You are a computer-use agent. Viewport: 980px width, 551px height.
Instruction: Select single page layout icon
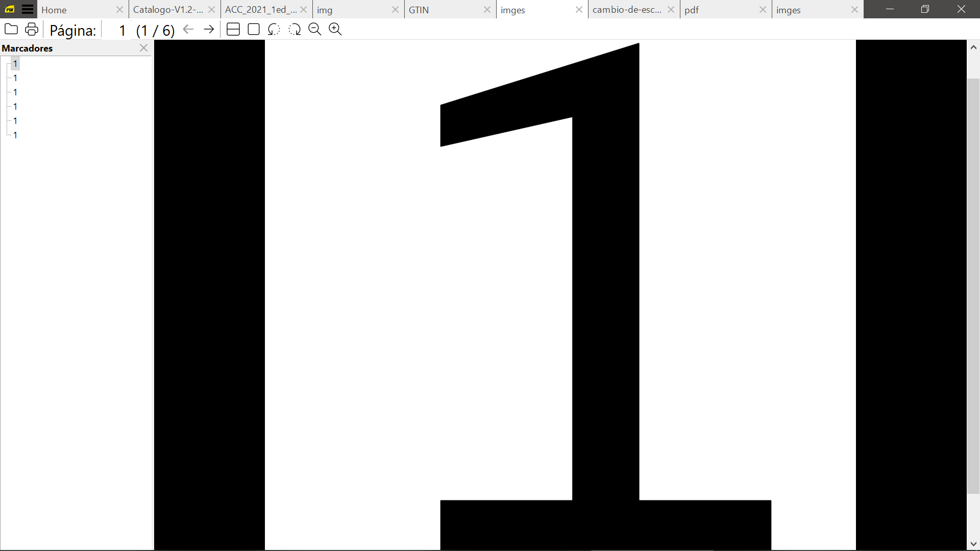tap(254, 30)
